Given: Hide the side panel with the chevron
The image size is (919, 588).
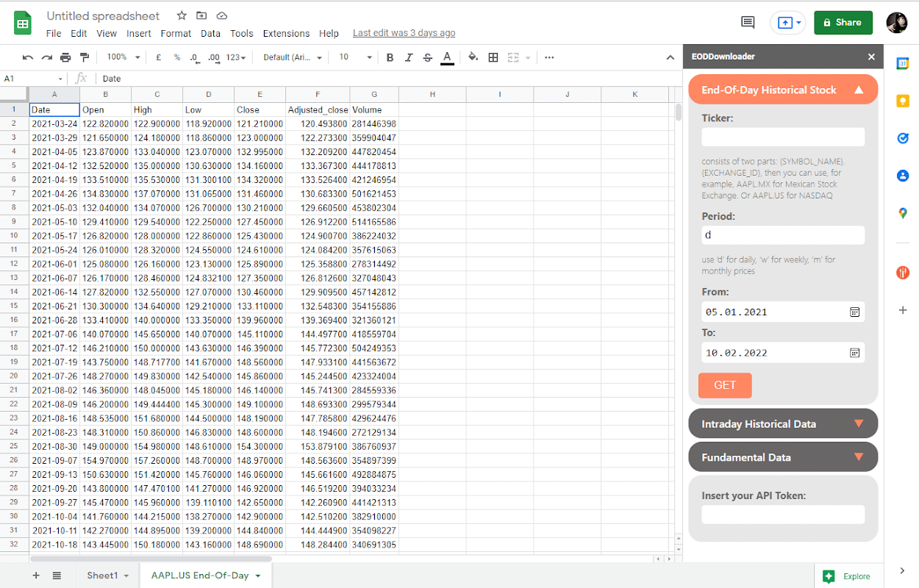Looking at the screenshot, I should pyautogui.click(x=902, y=571).
